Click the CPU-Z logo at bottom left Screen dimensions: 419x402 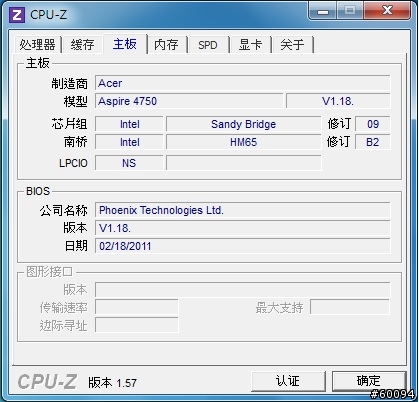47,382
